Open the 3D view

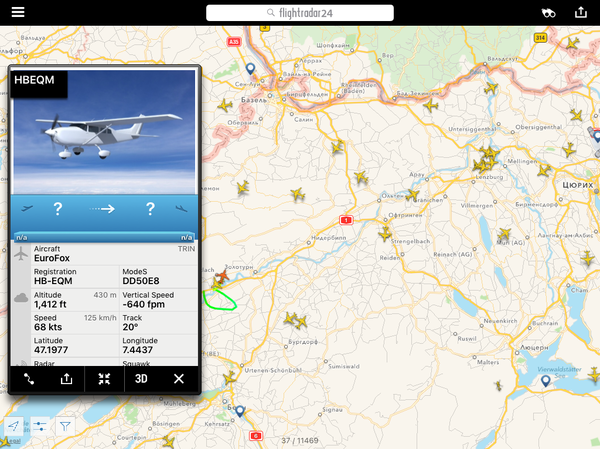141,379
